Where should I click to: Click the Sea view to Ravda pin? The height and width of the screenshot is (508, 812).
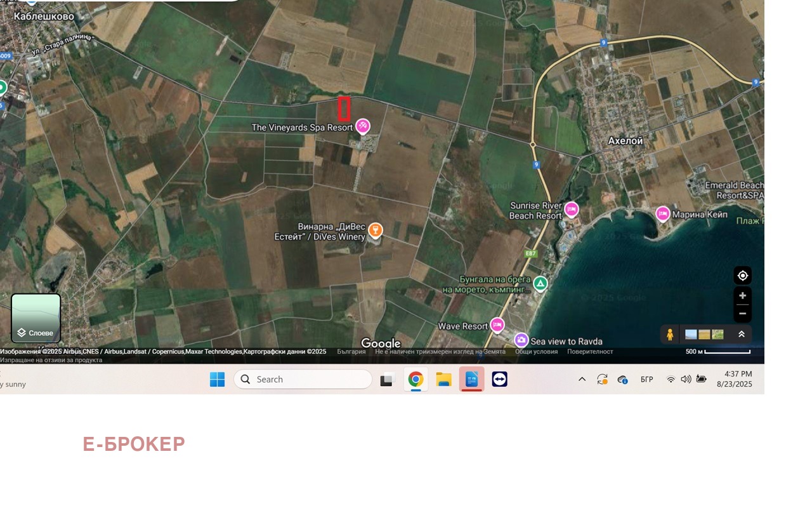tap(521, 340)
